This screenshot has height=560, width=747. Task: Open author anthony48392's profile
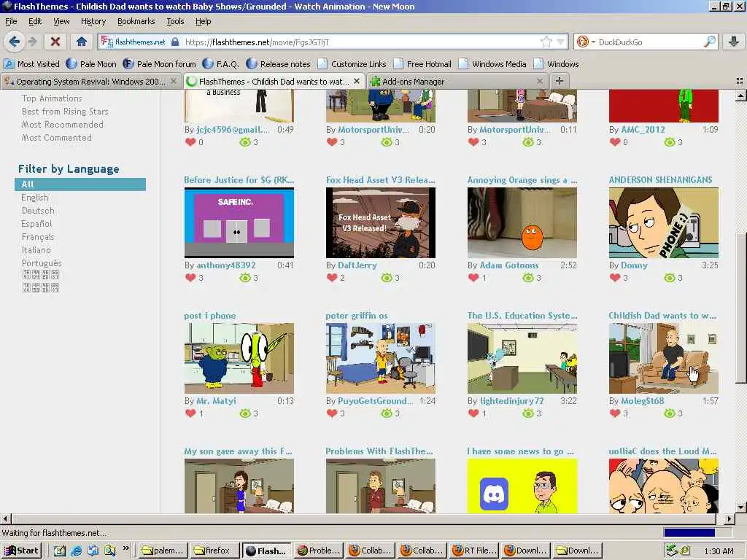pos(226,265)
